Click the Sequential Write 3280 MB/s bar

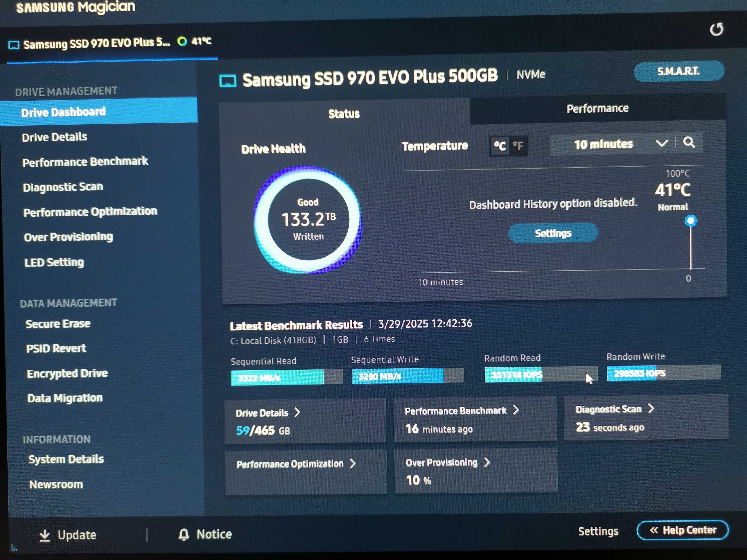pos(408,376)
